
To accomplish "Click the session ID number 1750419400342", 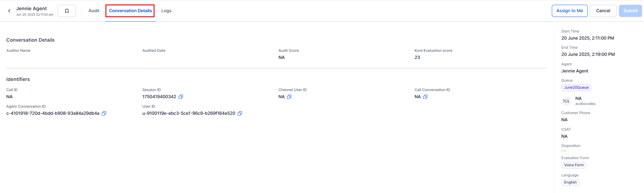I will point(159,97).
